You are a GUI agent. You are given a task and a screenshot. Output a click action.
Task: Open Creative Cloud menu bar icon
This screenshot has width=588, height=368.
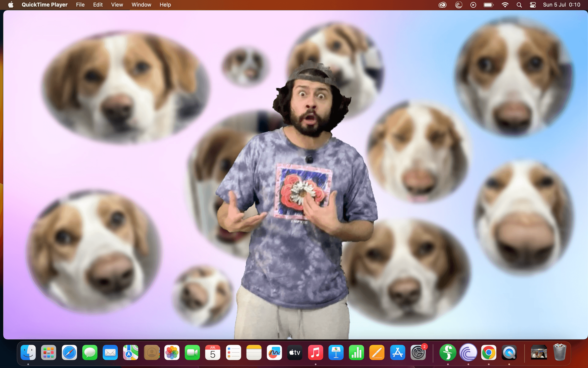pos(442,5)
